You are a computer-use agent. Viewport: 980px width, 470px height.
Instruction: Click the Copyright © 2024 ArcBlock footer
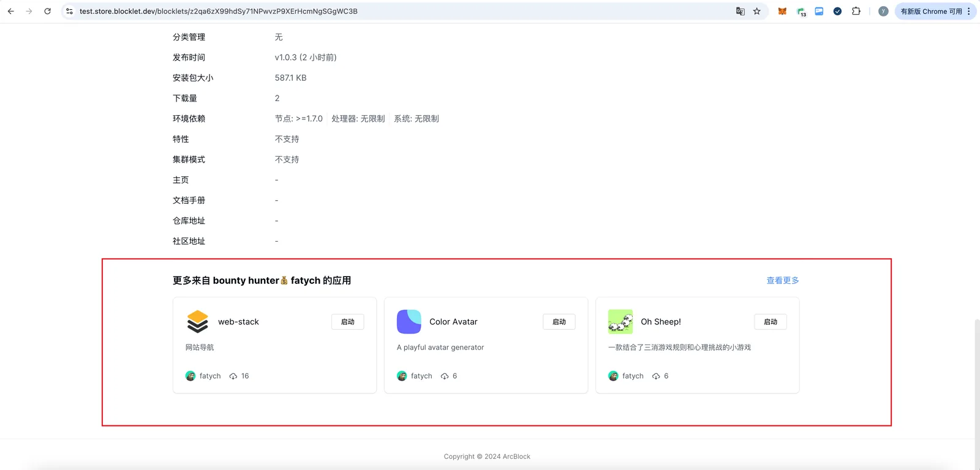coord(487,457)
